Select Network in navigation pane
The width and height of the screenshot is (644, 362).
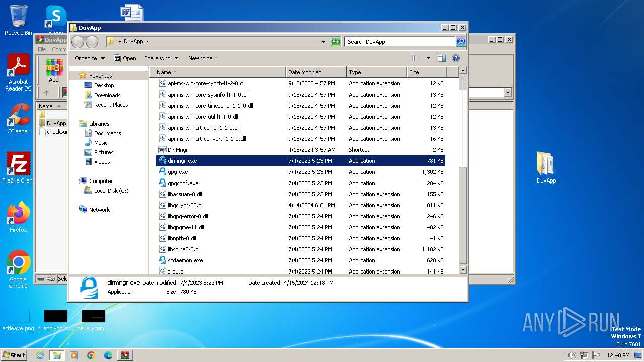99,210
